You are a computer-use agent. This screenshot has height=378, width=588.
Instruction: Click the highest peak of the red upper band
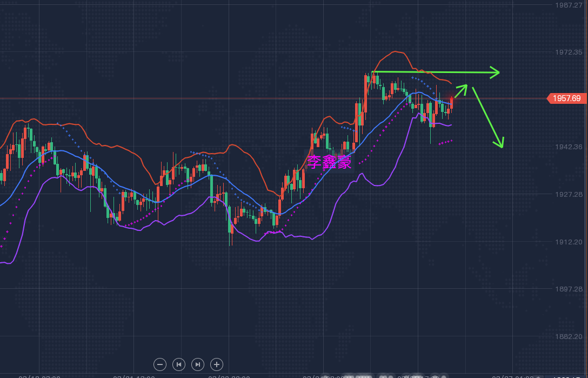point(396,52)
